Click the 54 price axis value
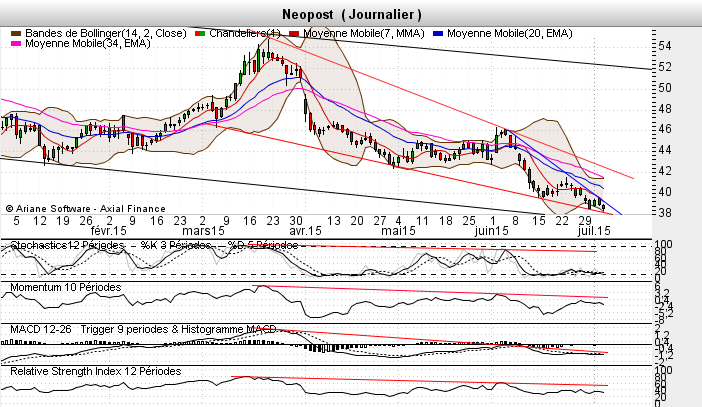 (x=665, y=46)
